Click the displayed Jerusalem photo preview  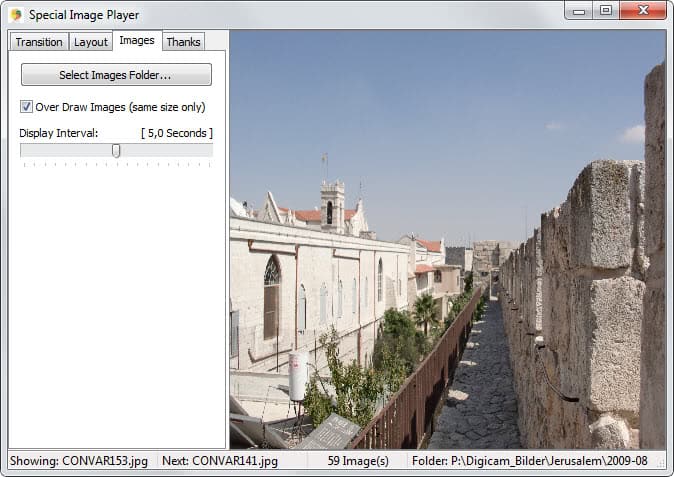[x=447, y=239]
